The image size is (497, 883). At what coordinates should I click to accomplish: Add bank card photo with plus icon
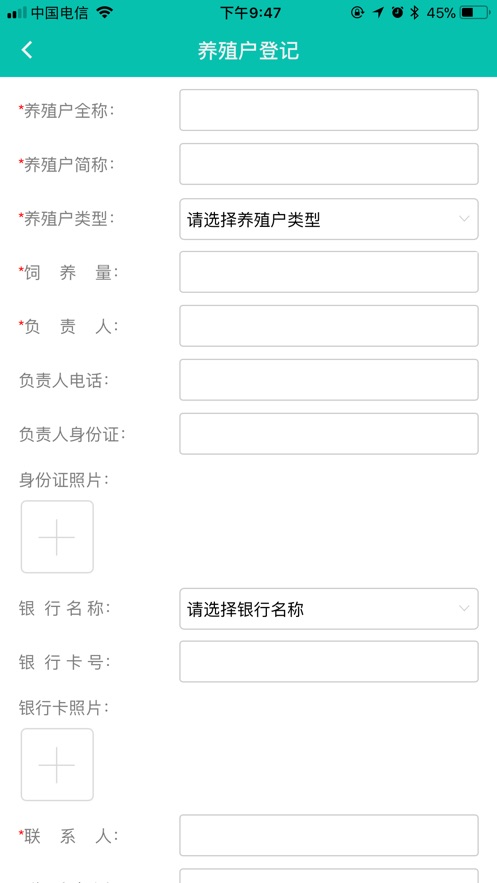pos(57,764)
